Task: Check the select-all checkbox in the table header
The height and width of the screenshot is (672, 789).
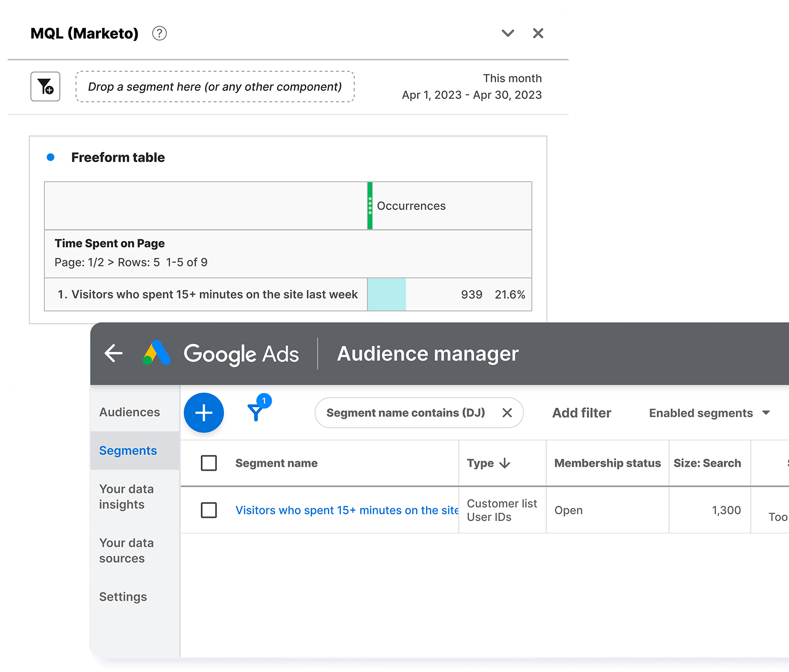Action: pyautogui.click(x=209, y=463)
